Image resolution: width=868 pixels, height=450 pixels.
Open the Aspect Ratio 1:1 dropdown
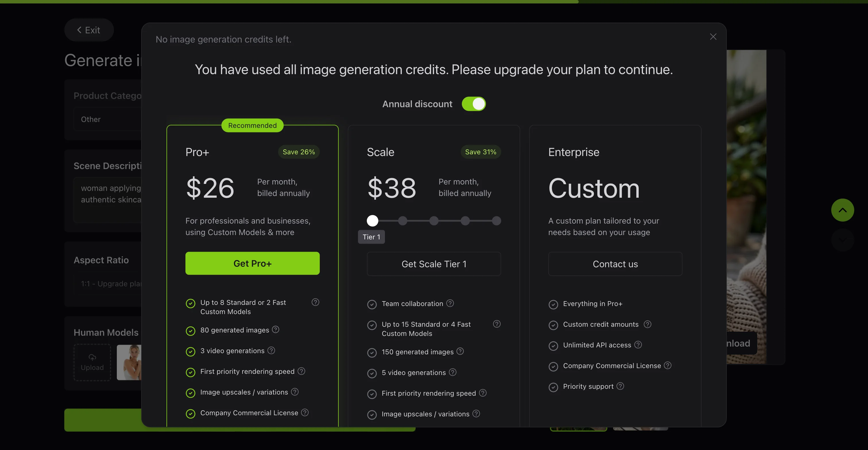[107, 284]
